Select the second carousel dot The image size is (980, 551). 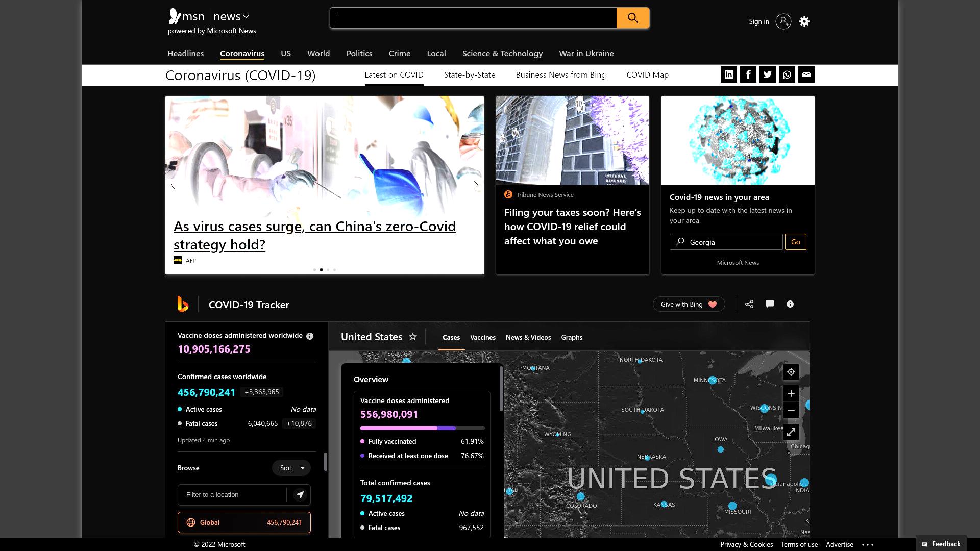click(x=321, y=270)
